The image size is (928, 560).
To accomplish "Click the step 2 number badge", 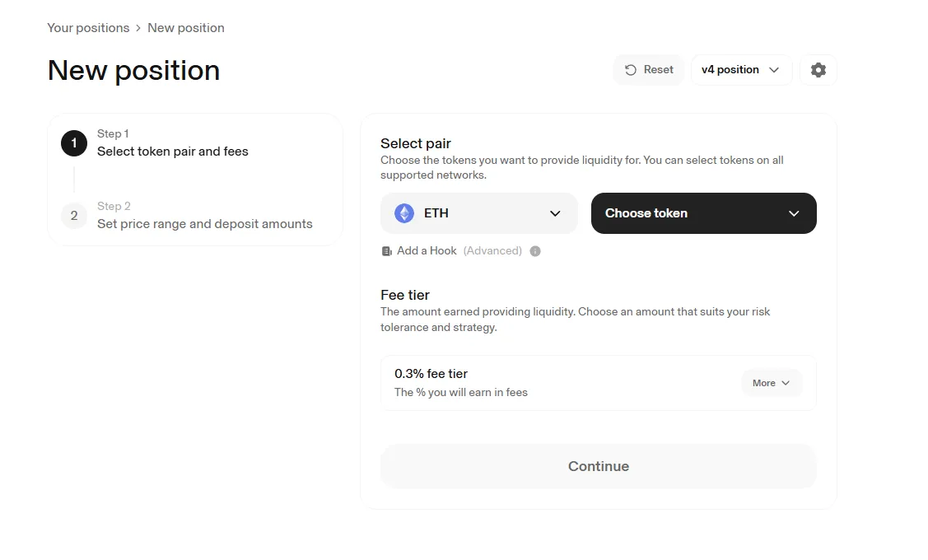I will (x=74, y=216).
